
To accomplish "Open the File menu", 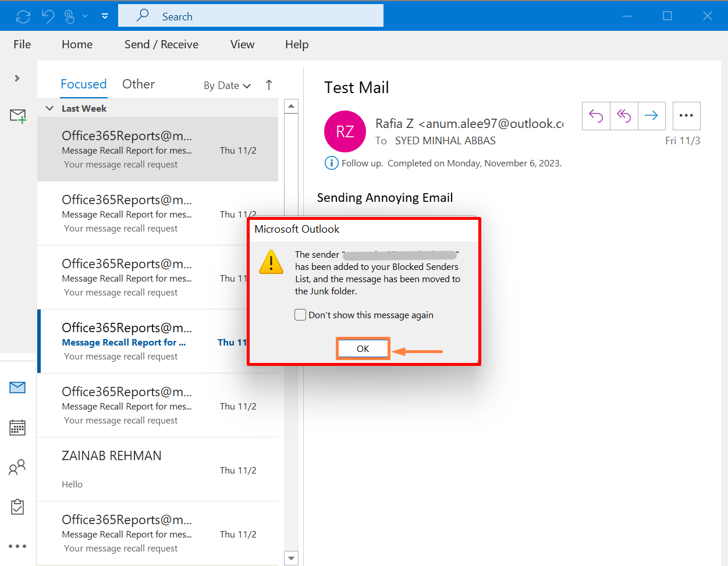I will click(x=22, y=44).
